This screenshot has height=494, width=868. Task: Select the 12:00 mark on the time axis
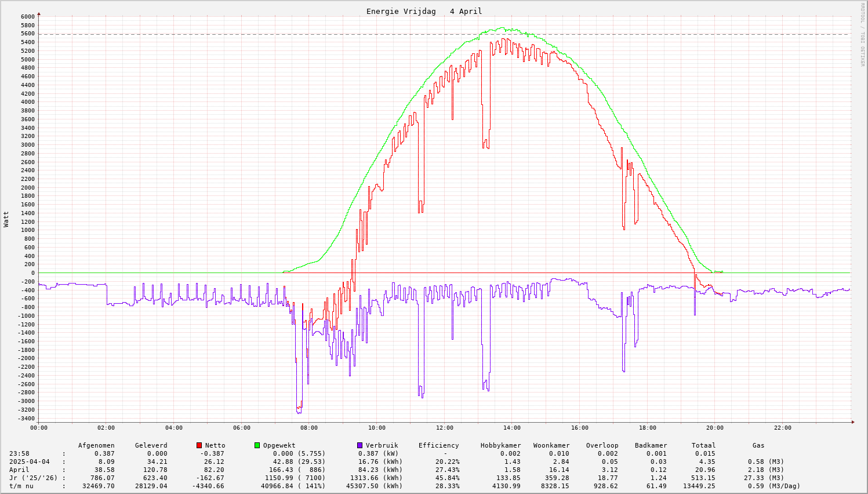[x=444, y=428]
